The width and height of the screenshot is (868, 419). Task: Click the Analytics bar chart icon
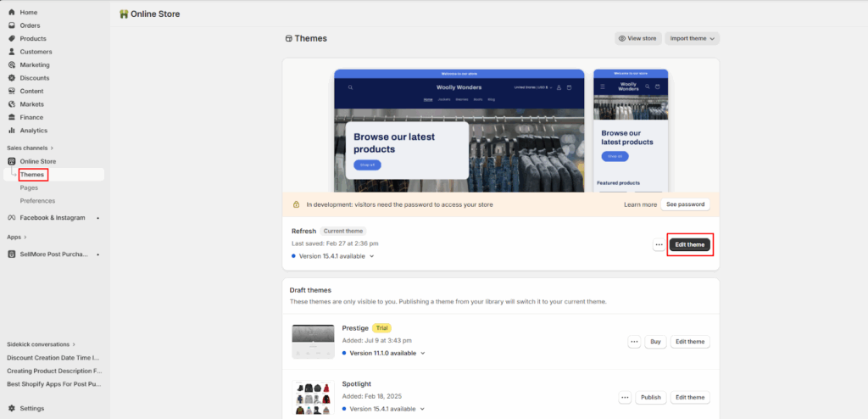(12, 131)
